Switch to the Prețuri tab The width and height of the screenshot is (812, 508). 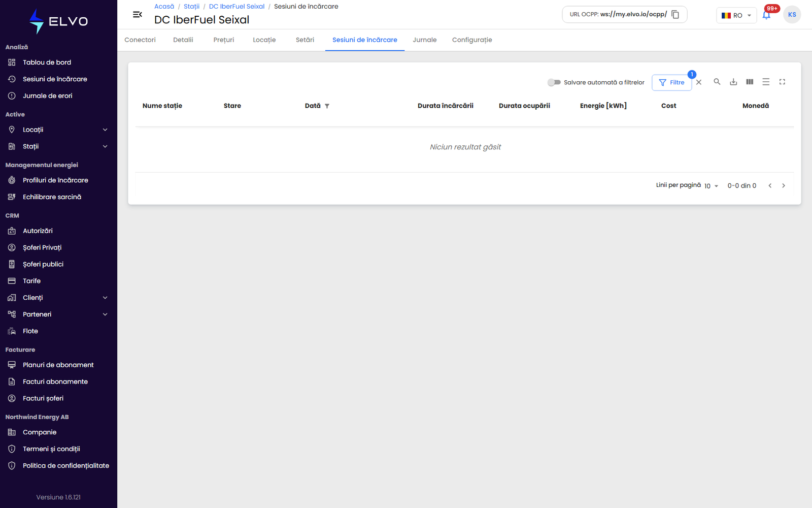[224, 40]
